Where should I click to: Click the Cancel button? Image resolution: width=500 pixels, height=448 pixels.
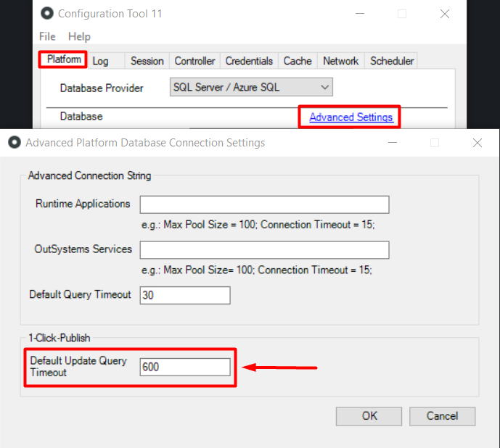tap(442, 416)
